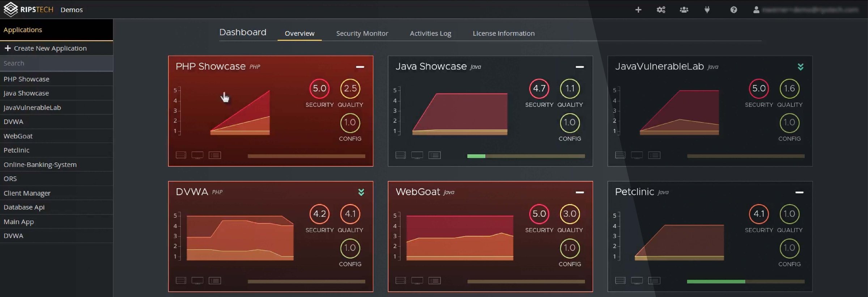Click the stacked rows icon in Java Showcase card
868x297 pixels.
[400, 155]
